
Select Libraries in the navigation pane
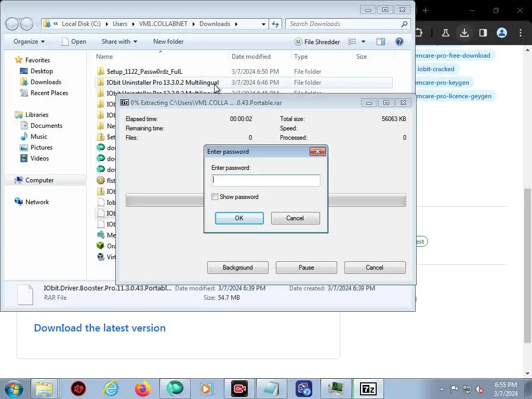(x=37, y=115)
